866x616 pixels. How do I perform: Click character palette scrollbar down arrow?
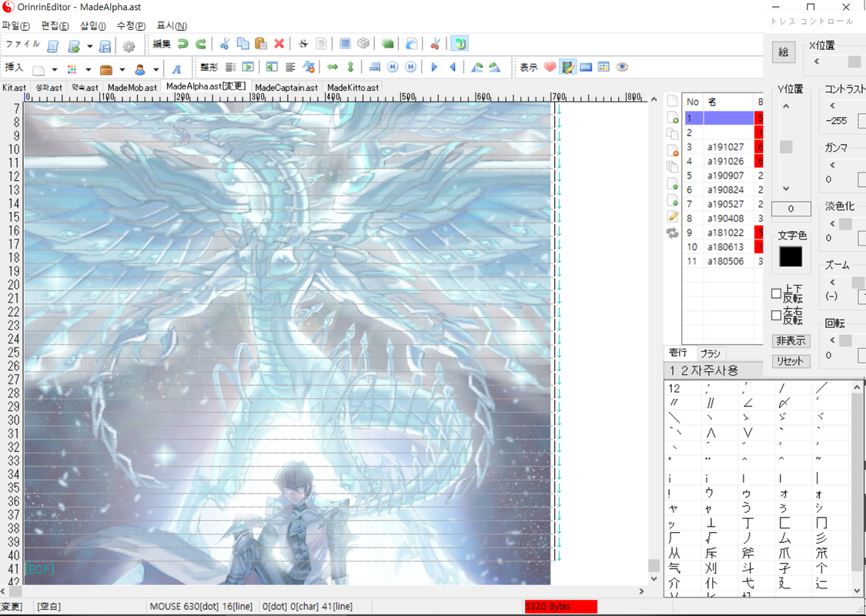coord(857,590)
